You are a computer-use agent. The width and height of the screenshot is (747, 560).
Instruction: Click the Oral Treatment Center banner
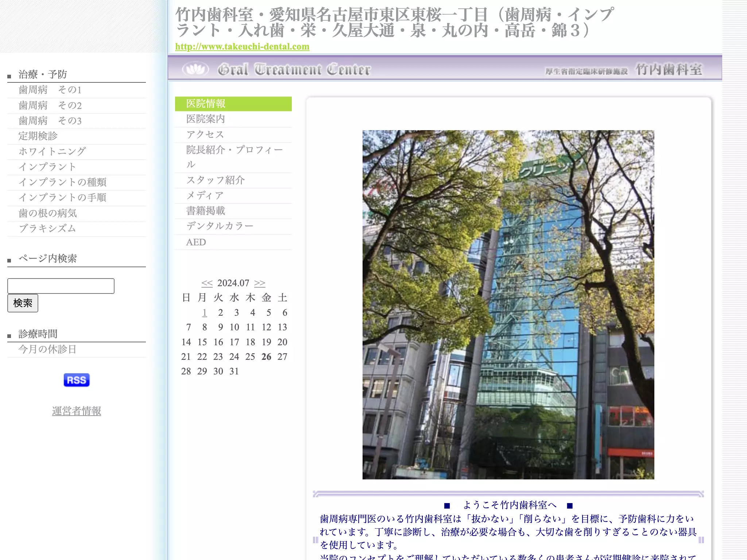click(445, 68)
